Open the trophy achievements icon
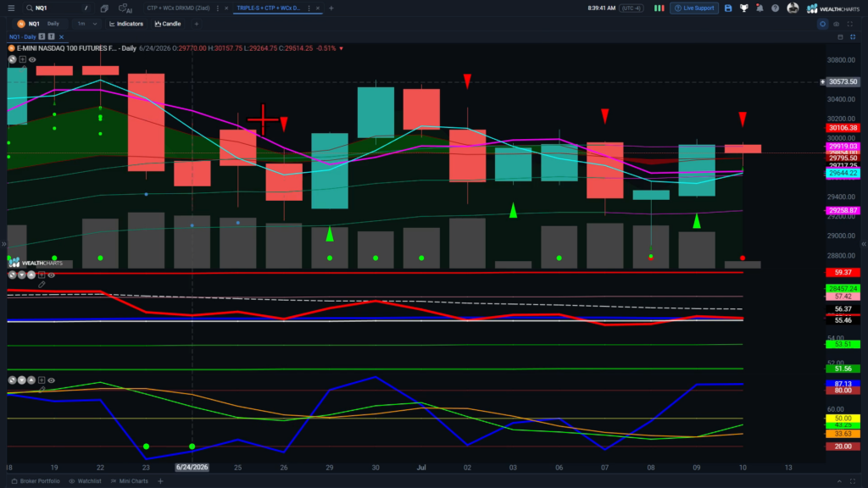This screenshot has height=488, width=868. [x=744, y=8]
